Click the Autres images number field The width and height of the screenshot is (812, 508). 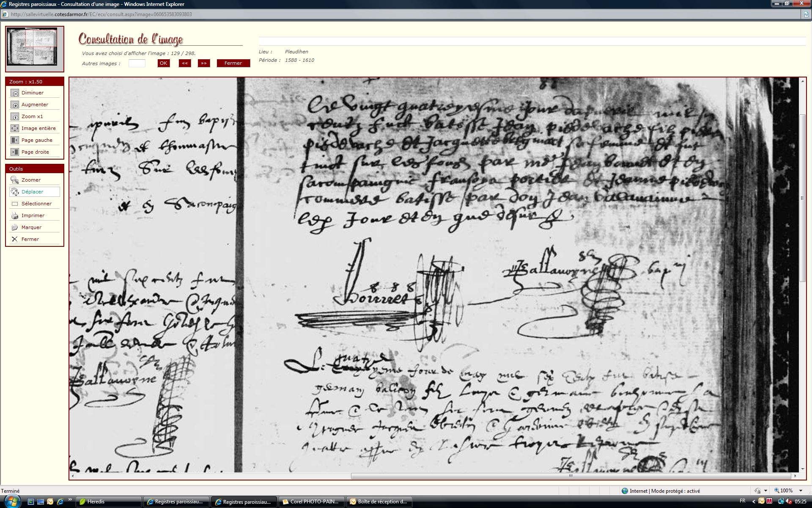point(137,63)
